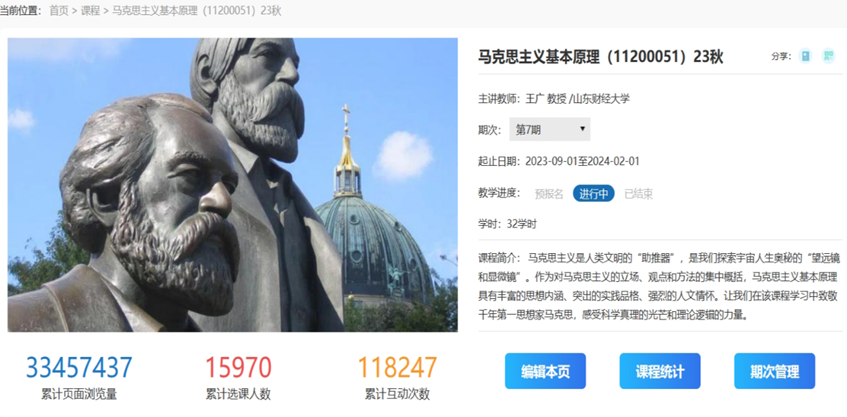This screenshot has width=847, height=417.
Task: Click the red 15970 enrollment count
Action: click(x=238, y=367)
